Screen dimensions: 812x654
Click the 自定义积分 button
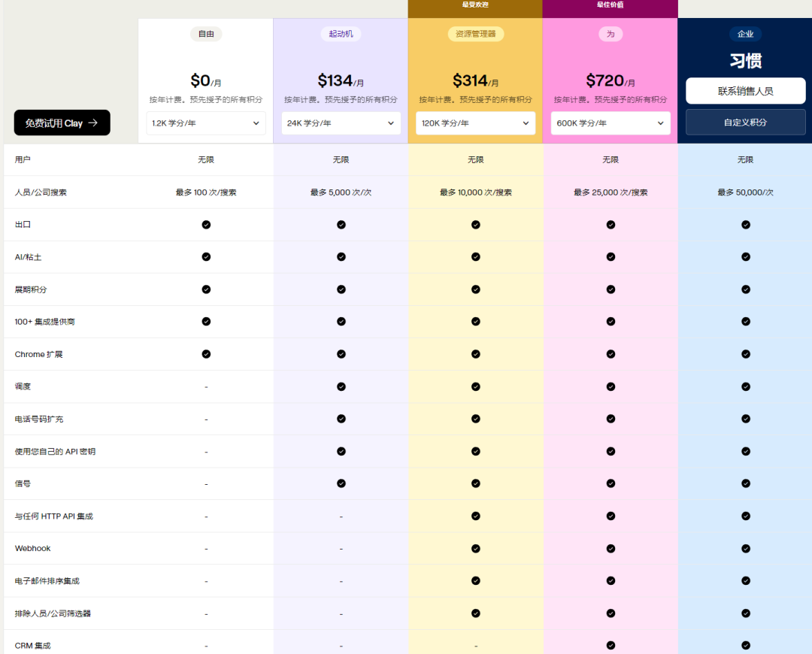coord(745,122)
